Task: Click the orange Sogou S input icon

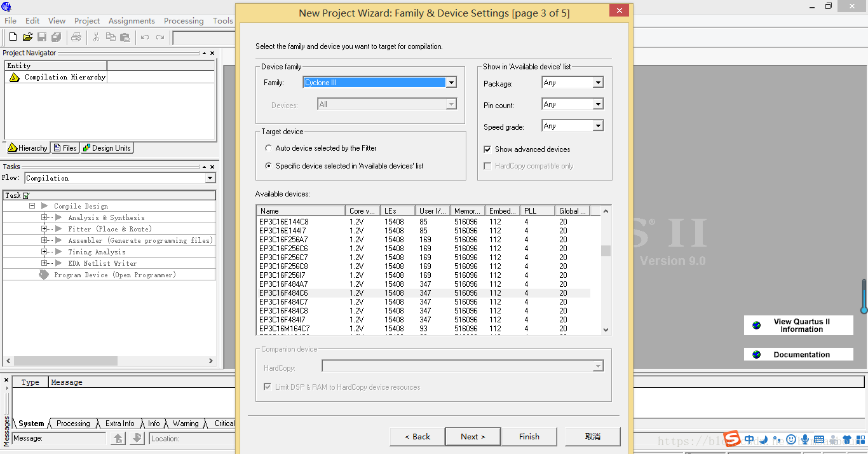Action: point(733,439)
